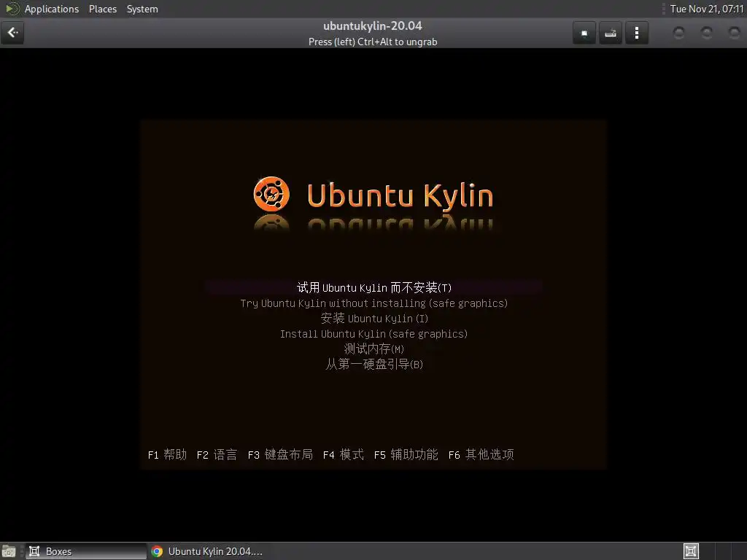Click F2 语言 language label
Image resolution: width=747 pixels, height=560 pixels.
[217, 455]
